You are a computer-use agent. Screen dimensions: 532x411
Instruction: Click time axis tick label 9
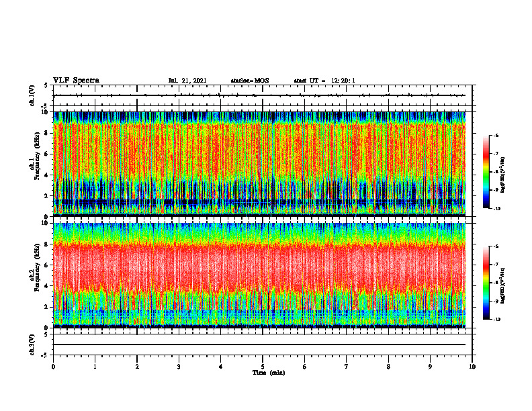coord(430,367)
